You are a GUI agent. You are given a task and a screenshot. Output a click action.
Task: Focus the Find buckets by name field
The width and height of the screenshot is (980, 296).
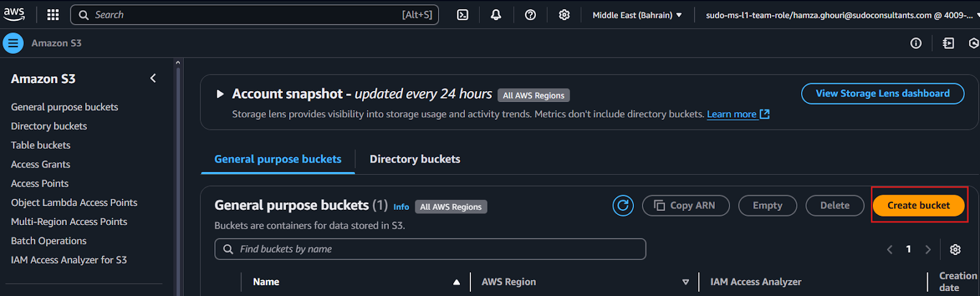click(x=430, y=249)
